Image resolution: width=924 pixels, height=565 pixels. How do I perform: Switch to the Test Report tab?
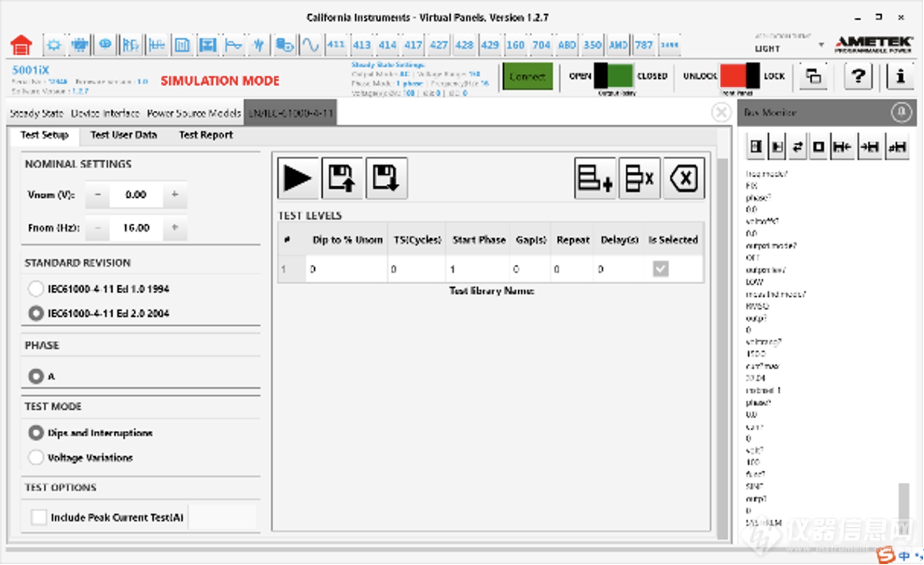click(206, 135)
